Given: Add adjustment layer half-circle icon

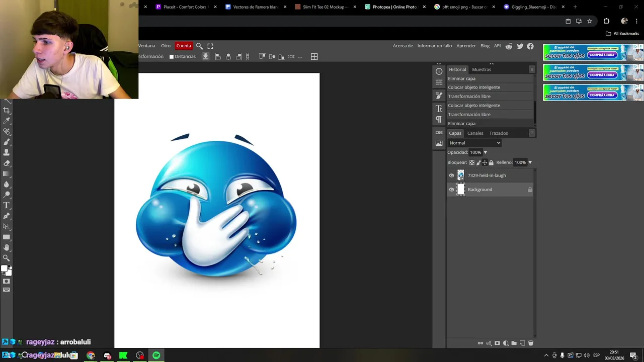Looking at the screenshot, I should click(506, 343).
